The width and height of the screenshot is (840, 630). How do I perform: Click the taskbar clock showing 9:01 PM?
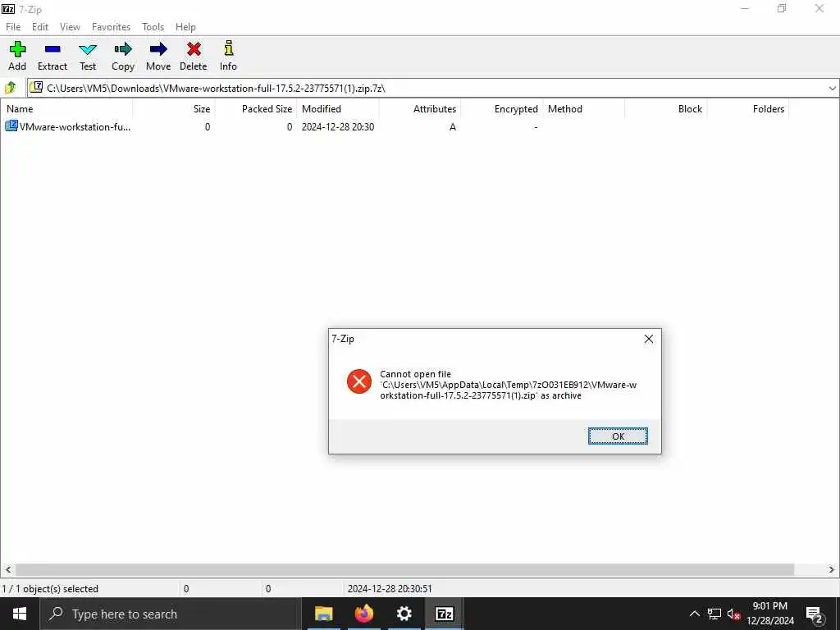pyautogui.click(x=769, y=614)
